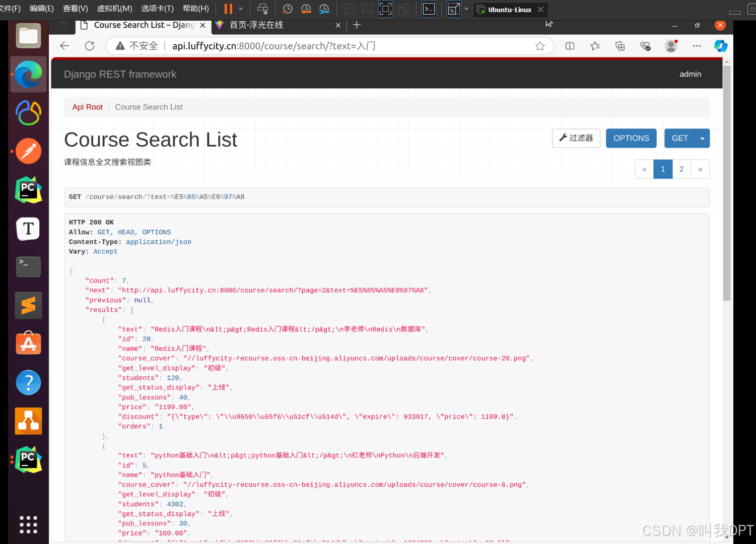This screenshot has height=544, width=756.
Task: Open the VMware console view icon
Action: pyautogui.click(x=429, y=9)
